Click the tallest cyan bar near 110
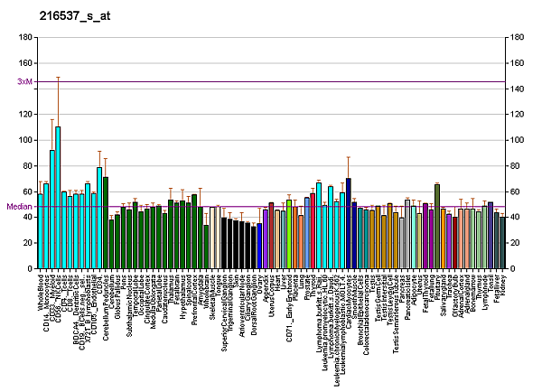Viewport: 542px width, 392px height. pos(58,197)
